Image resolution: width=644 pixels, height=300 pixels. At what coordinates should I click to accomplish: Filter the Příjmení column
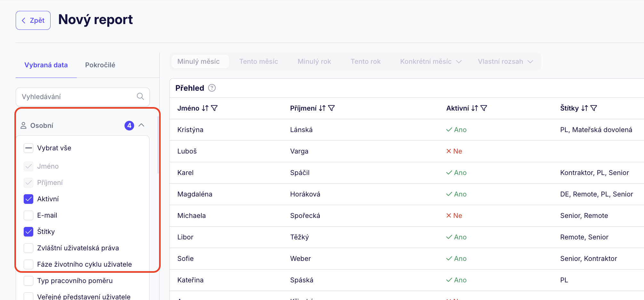click(x=332, y=108)
